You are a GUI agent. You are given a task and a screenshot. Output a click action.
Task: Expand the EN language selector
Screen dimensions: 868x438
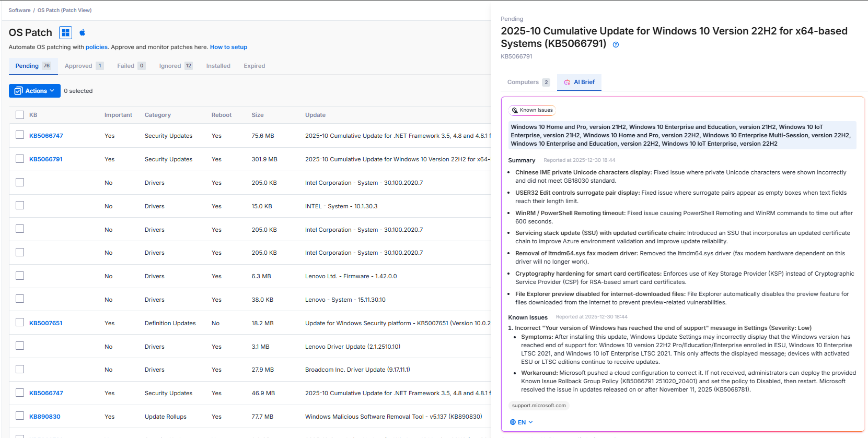(x=522, y=422)
